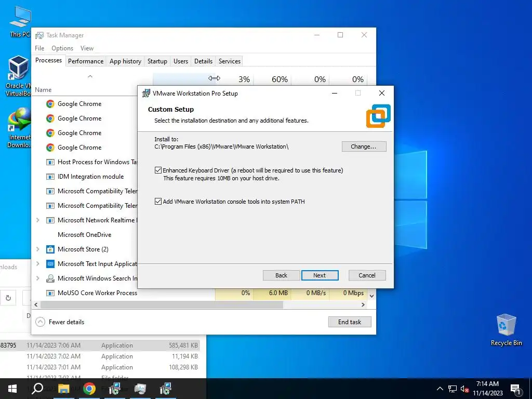Image resolution: width=532 pixels, height=399 pixels.
Task: Open the Task Manager View menu
Action: coord(87,48)
